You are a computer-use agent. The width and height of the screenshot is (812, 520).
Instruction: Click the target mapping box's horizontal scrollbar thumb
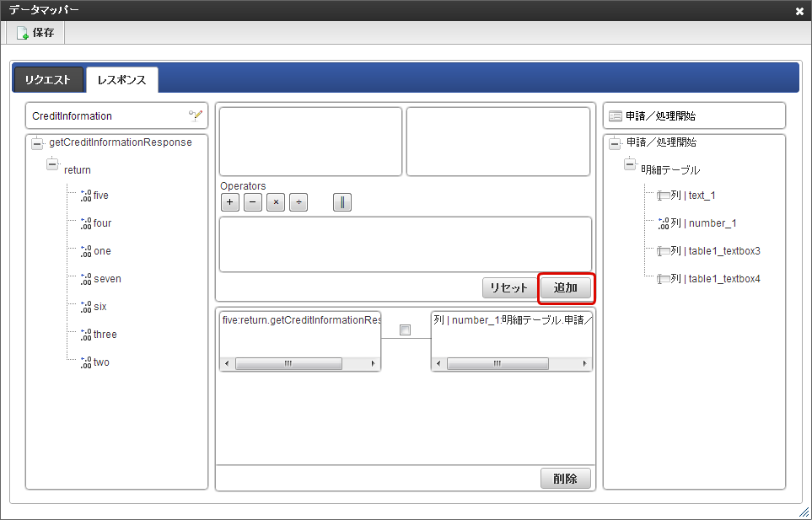(x=497, y=364)
